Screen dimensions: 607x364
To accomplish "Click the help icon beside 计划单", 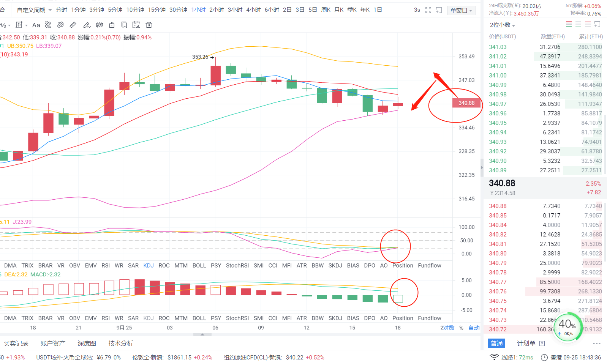I will tap(542, 344).
